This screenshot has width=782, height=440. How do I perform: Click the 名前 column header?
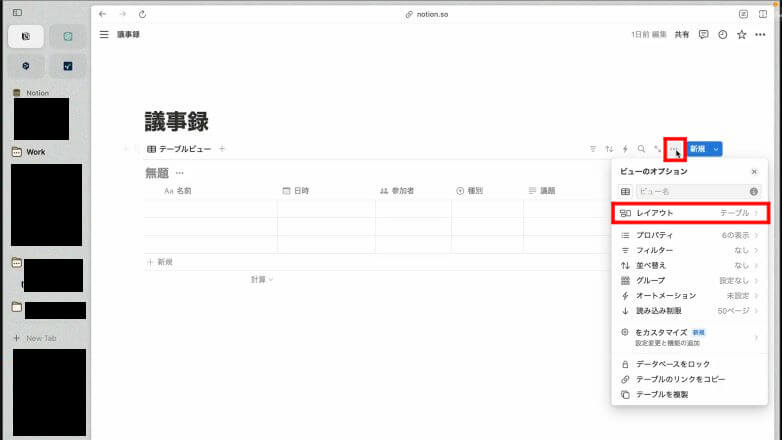click(x=178, y=191)
